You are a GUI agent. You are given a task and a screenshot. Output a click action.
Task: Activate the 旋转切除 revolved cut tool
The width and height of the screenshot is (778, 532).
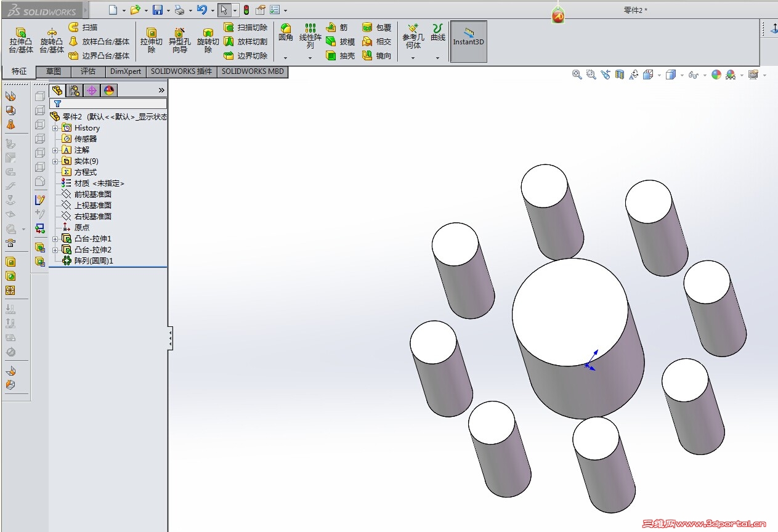208,41
